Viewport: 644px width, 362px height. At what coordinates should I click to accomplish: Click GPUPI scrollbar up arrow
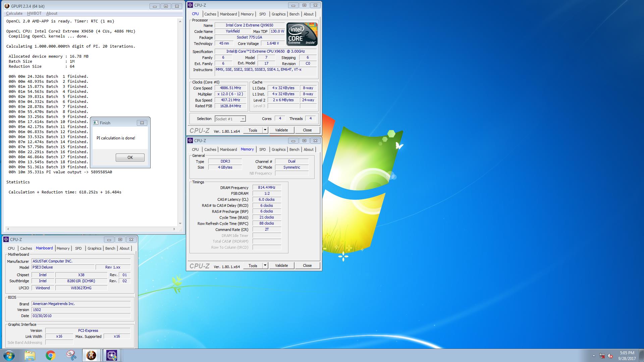[180, 21]
